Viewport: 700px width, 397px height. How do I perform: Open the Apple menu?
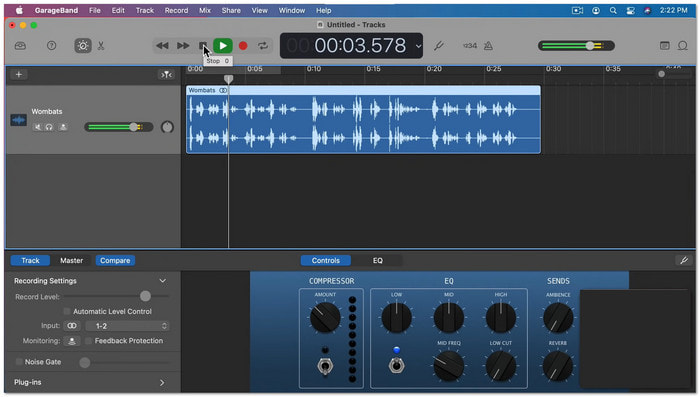tap(20, 10)
